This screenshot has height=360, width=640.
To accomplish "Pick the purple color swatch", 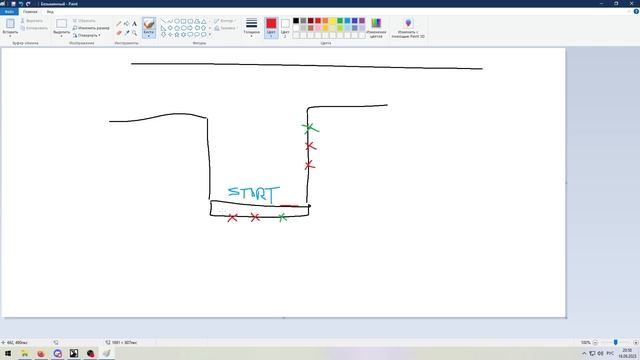I will [362, 21].
